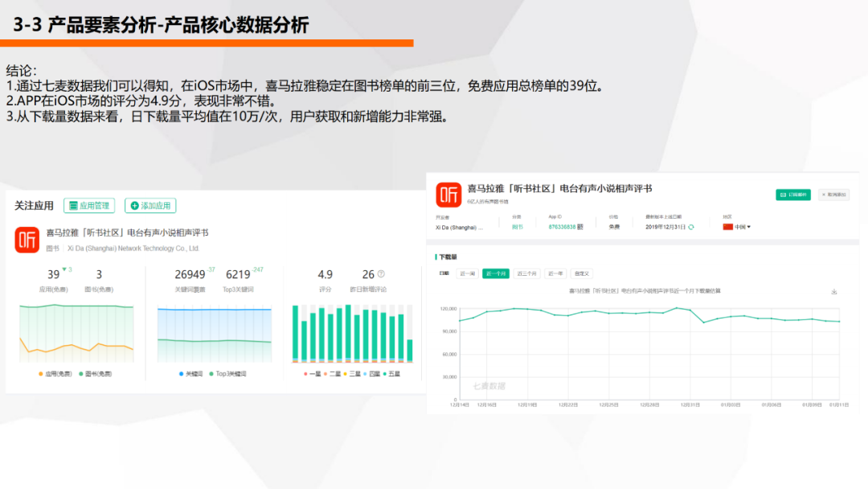Select the 近三个月 date range tab
Viewport: 868px width, 489px height.
pos(526,273)
